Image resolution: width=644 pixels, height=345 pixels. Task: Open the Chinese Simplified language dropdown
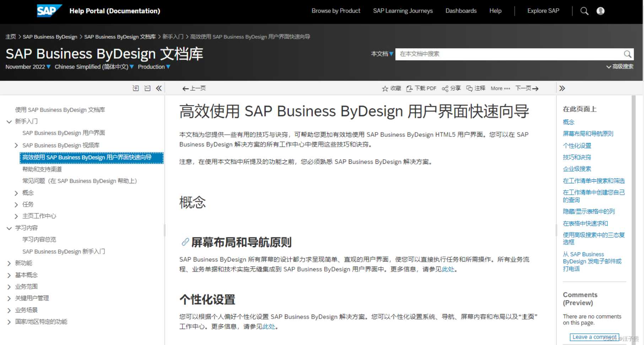(x=94, y=67)
